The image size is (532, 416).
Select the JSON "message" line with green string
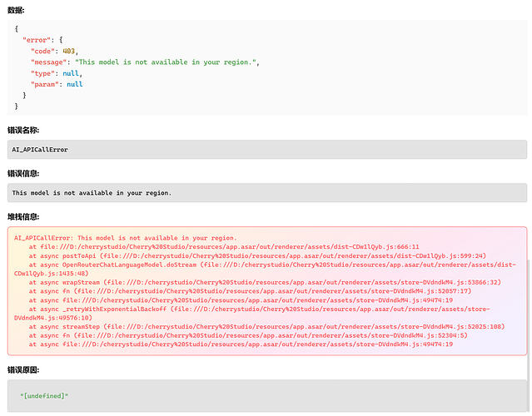click(145, 62)
